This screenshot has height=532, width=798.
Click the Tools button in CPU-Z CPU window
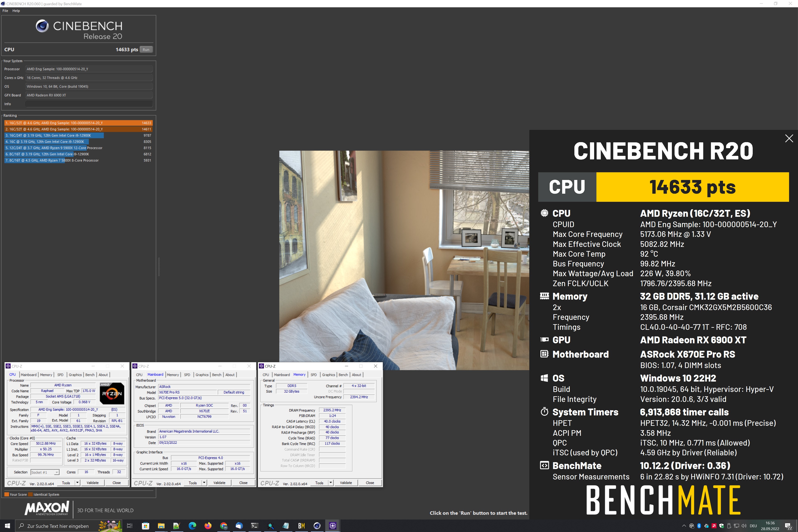click(66, 483)
